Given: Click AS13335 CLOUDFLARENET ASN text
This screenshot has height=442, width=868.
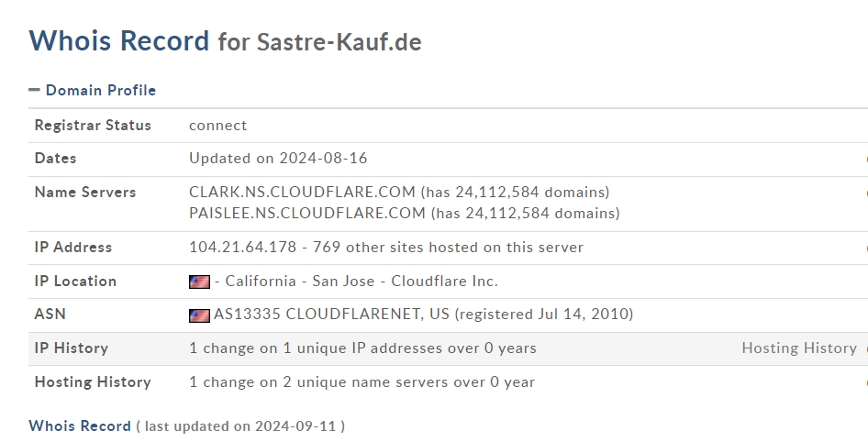Looking at the screenshot, I should [331, 315].
